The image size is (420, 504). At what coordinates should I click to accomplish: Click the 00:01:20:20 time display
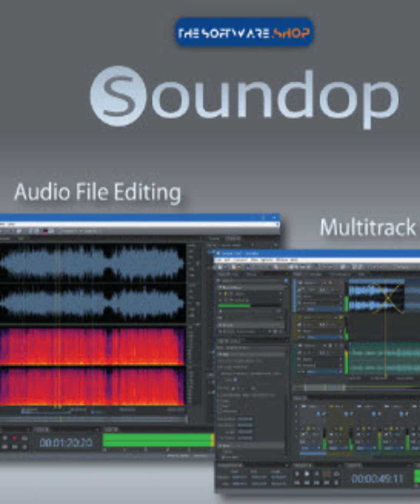click(66, 443)
